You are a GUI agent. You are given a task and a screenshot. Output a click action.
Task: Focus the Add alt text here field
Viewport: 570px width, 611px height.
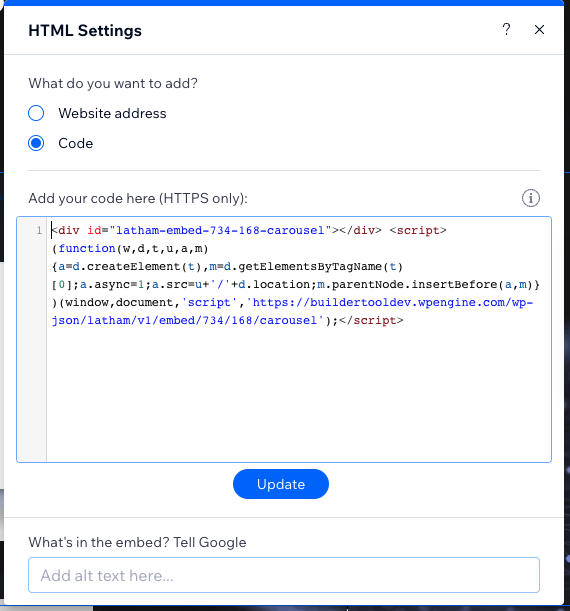(x=284, y=575)
